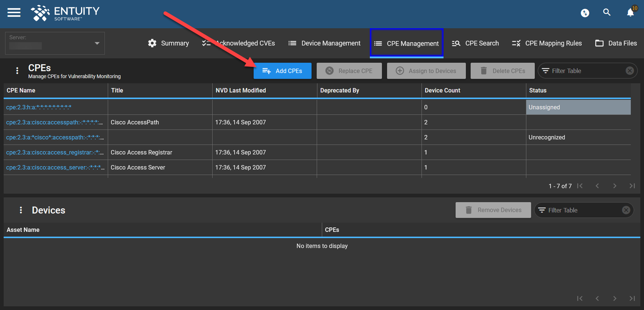Open the *cisco*:accesspath CPE link
The height and width of the screenshot is (310, 644).
pos(55,137)
